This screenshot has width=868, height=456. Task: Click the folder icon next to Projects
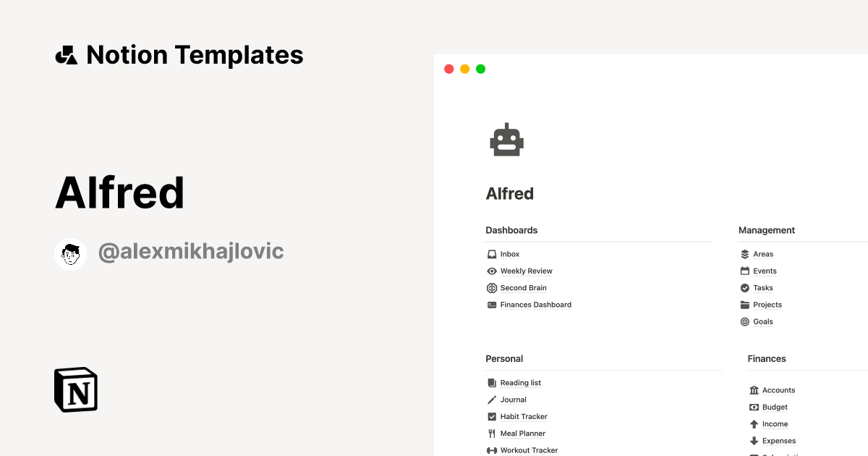[x=744, y=305]
